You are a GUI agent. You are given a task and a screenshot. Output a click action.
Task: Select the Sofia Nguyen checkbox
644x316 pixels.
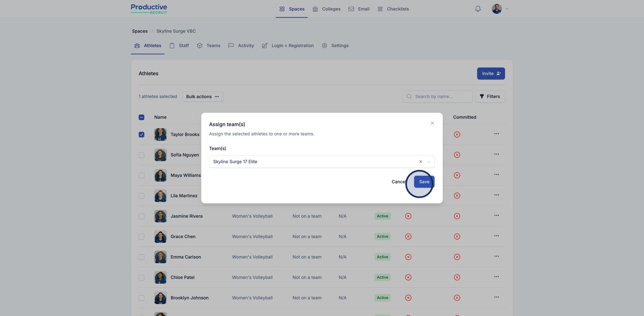click(x=142, y=155)
